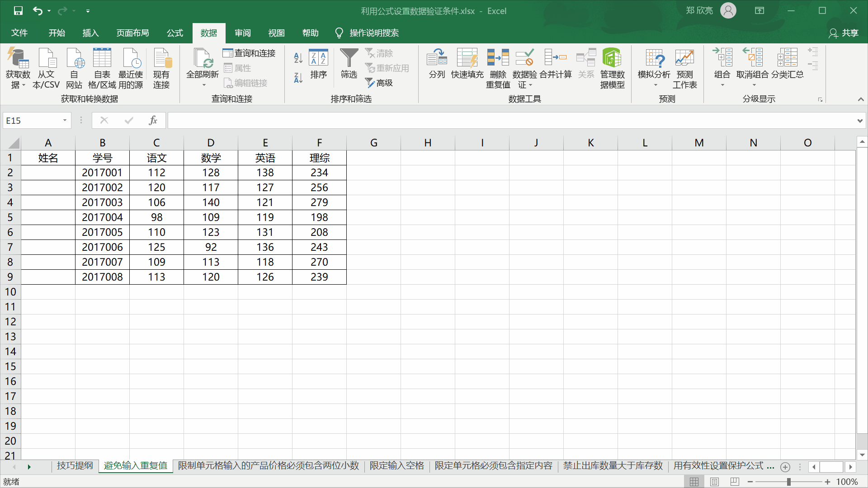
Task: Open the 分级显示 dialog launcher
Action: [820, 99]
